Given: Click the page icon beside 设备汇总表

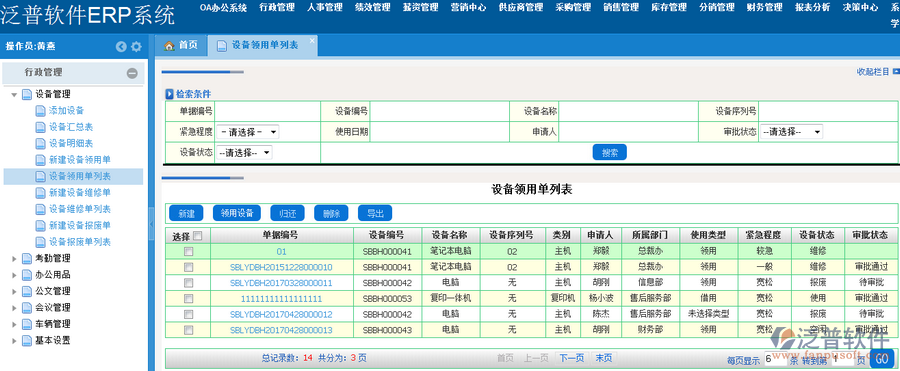Looking at the screenshot, I should pyautogui.click(x=40, y=127).
